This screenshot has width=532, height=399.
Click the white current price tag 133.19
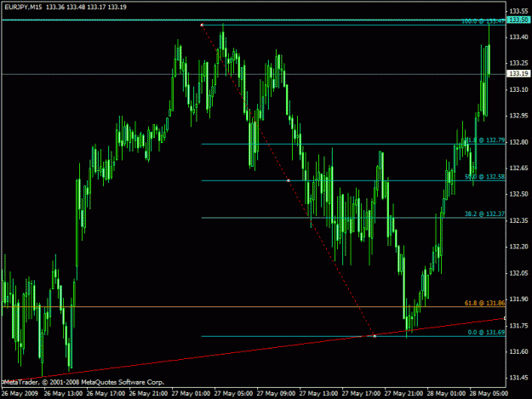coord(518,73)
